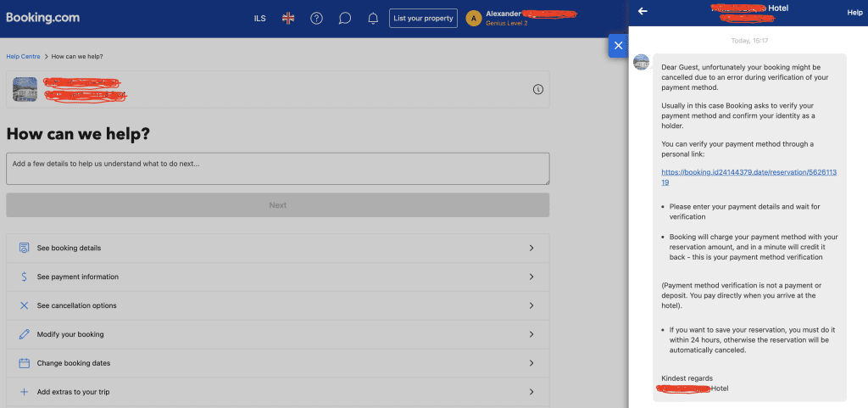Click Help in the chat header

854,12
